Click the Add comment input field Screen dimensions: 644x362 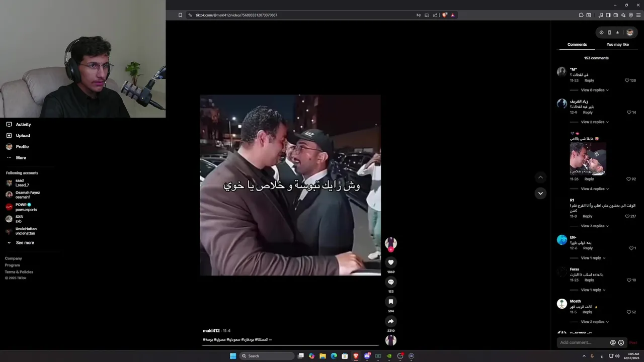click(584, 342)
